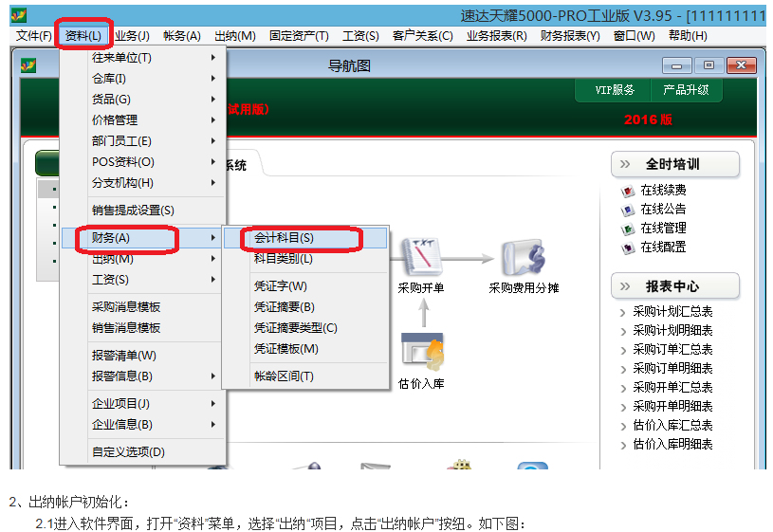
Task: Expand the POS资料(O) submenu arrow
Action: [213, 162]
